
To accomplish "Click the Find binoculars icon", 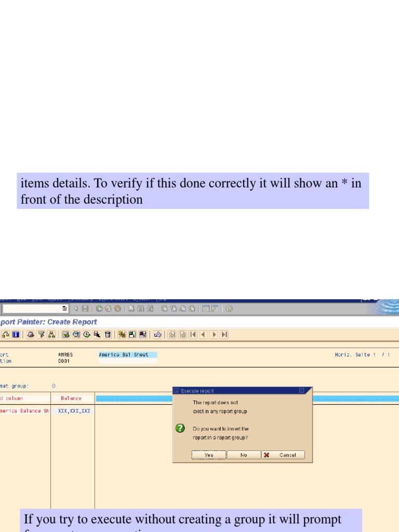I will [141, 309].
